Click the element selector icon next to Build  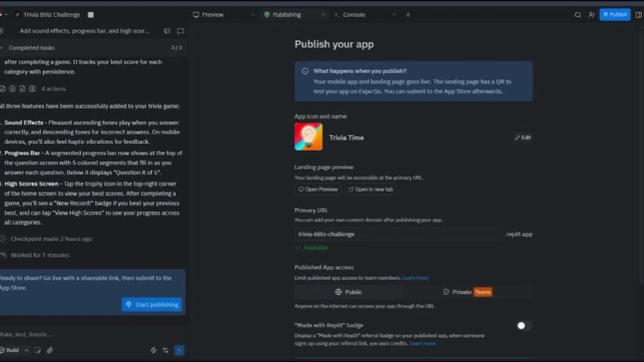coord(38,350)
